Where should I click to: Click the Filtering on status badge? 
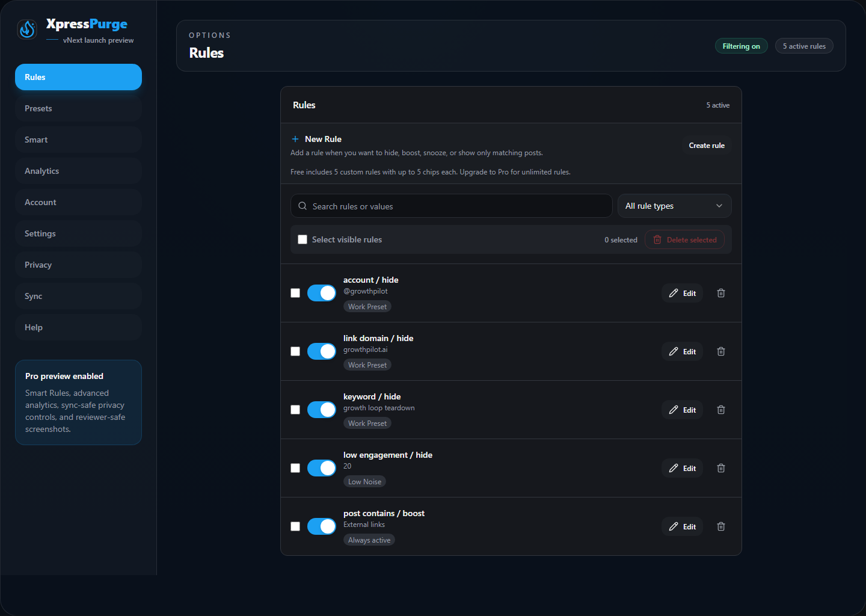point(741,46)
